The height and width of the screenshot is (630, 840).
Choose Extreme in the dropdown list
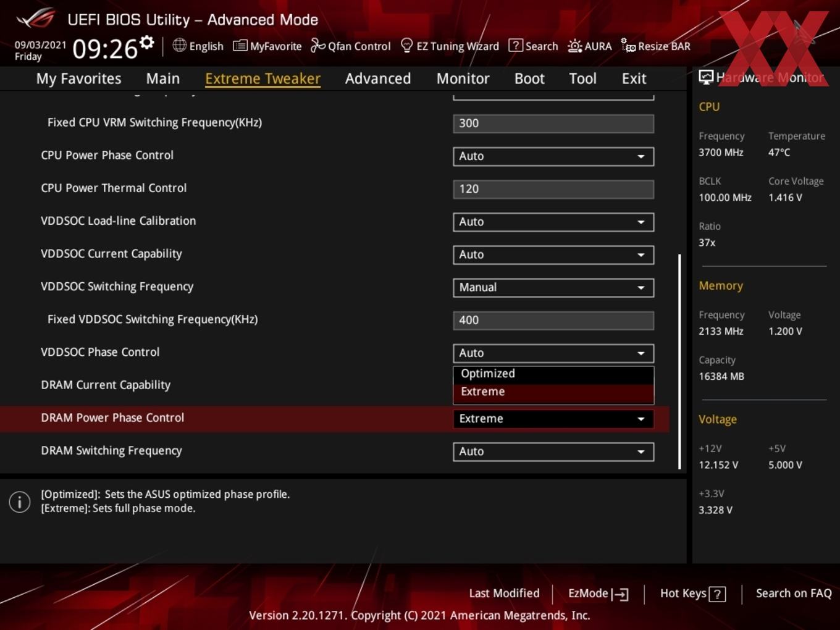pyautogui.click(x=553, y=392)
